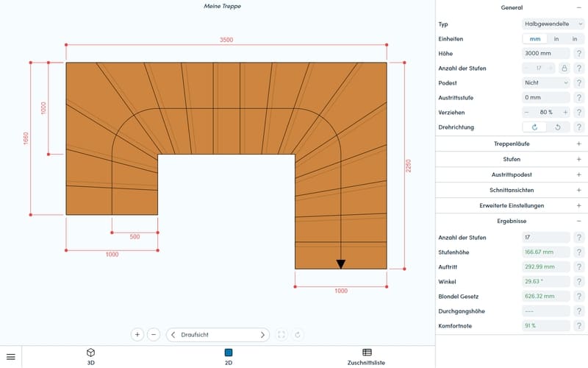Viewport: 588px width, 368px height.
Task: Select the 2D tab
Action: (x=229, y=356)
